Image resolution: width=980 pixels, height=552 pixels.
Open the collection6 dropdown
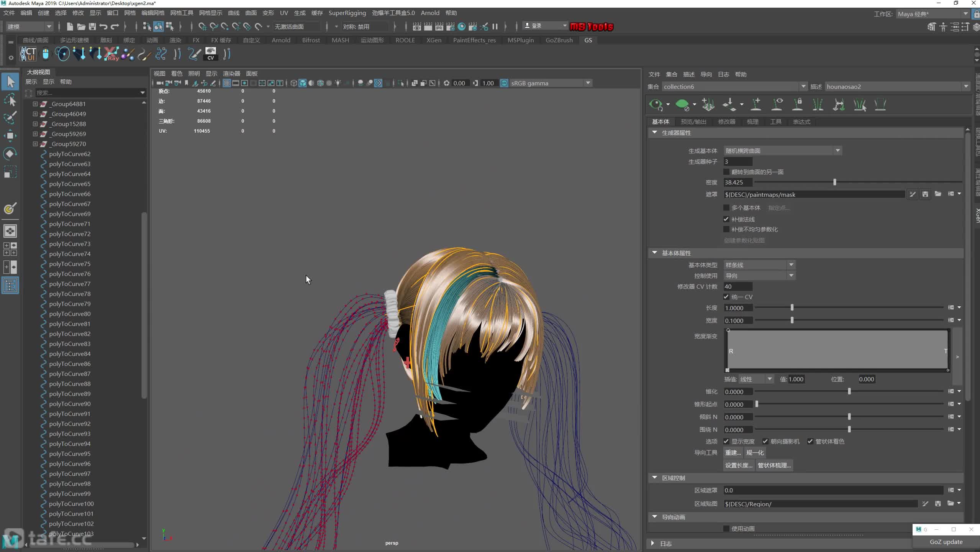click(x=734, y=87)
